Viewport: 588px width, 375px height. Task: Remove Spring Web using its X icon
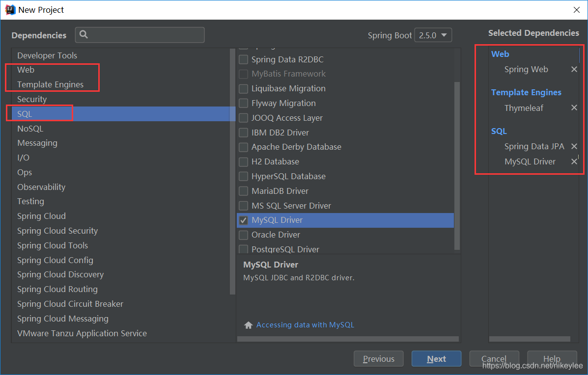(x=574, y=69)
